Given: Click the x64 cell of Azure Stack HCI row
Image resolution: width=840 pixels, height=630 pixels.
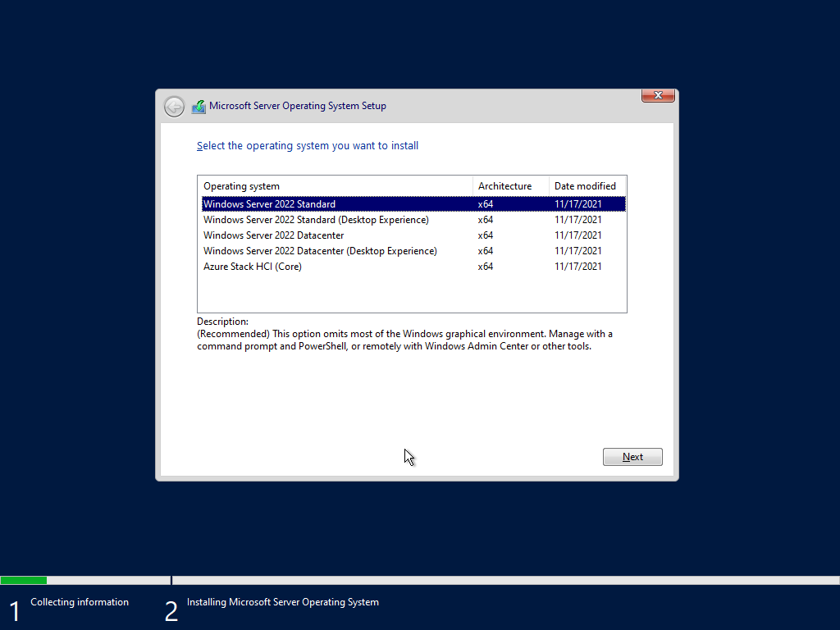Looking at the screenshot, I should (486, 267).
